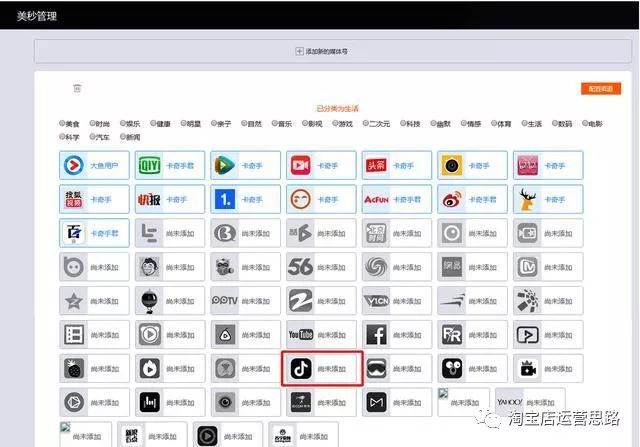Click the 添加新的媒体号 add bar
This screenshot has width=640, height=447.
333,51
